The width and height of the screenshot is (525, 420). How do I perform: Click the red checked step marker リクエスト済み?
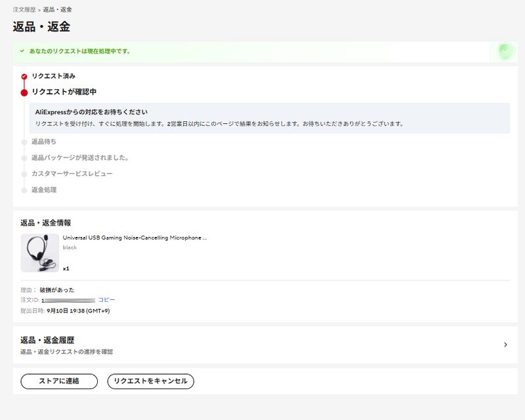[24, 77]
